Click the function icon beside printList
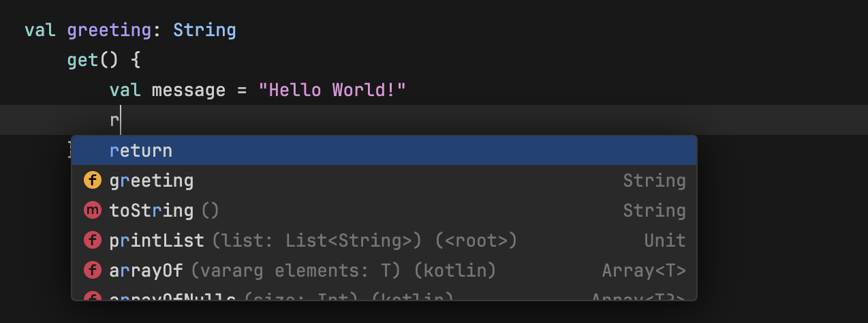 92,241
